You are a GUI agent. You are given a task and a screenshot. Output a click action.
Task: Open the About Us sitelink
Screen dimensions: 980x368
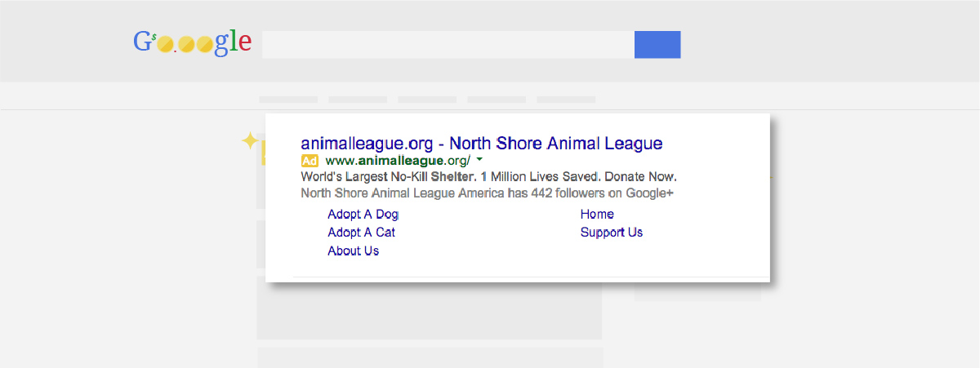(354, 251)
